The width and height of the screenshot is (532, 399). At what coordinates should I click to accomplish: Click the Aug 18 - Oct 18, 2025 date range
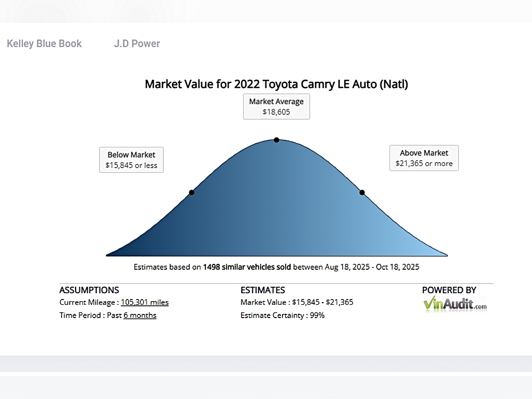372,267
